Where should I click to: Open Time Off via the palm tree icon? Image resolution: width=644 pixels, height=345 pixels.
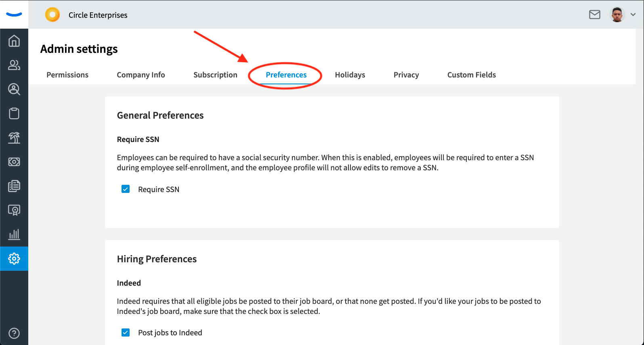(14, 138)
